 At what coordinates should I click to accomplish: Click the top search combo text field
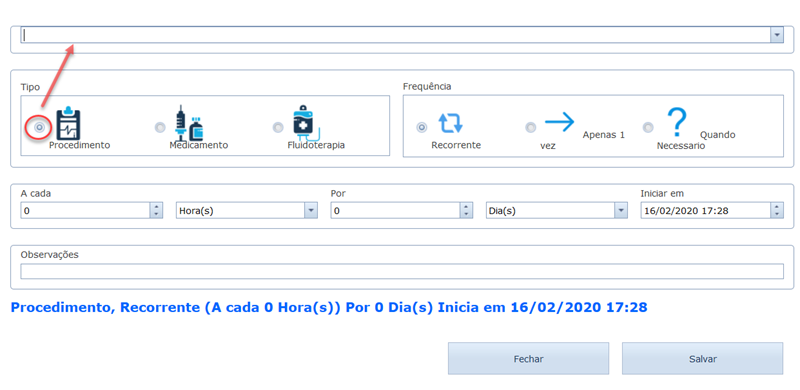(395, 35)
